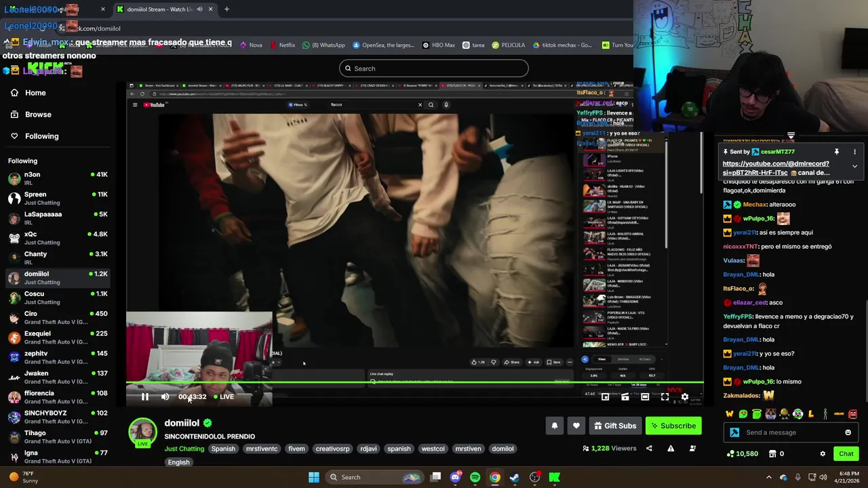Open LaSapaaaaa channel in Following list
The image size is (868, 488).
click(x=58, y=218)
